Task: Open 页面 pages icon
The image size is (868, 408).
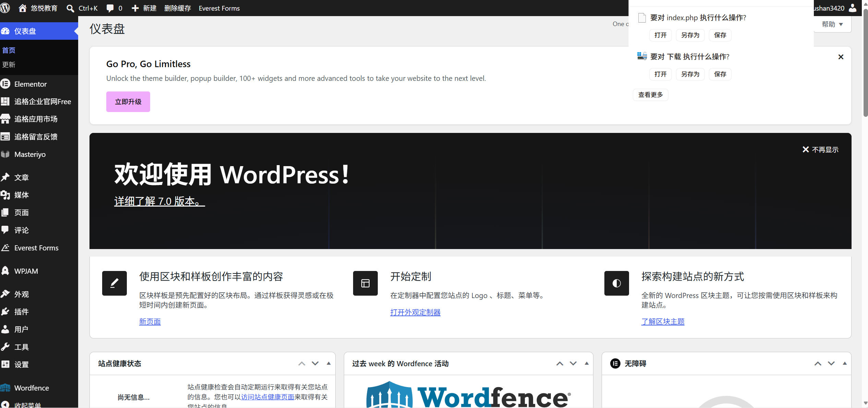Action: [x=5, y=212]
